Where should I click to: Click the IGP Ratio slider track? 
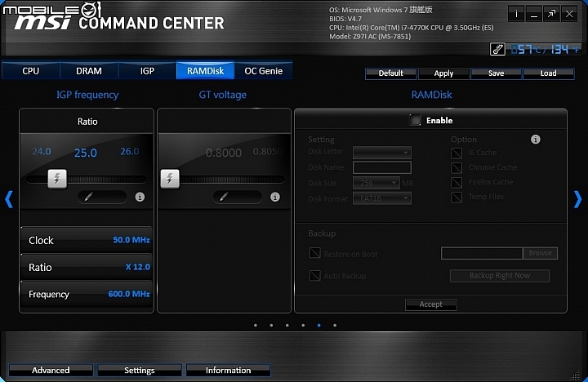click(x=87, y=180)
